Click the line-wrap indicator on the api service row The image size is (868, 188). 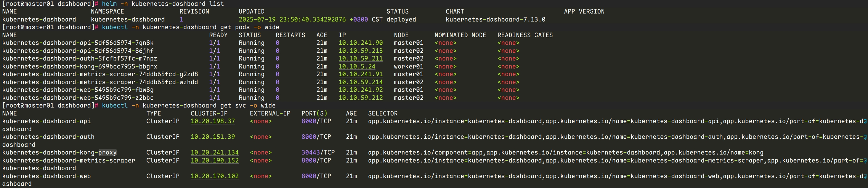pos(865,121)
